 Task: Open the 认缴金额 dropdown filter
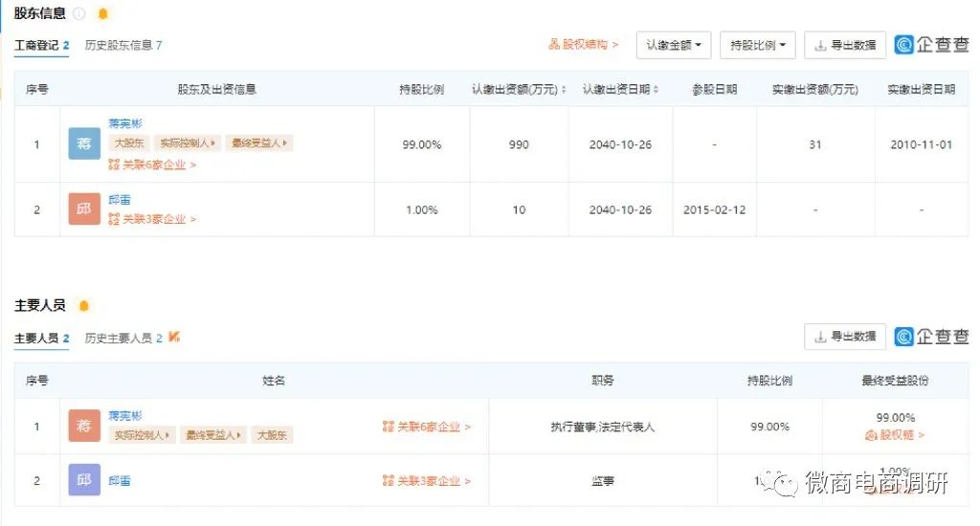click(x=674, y=45)
